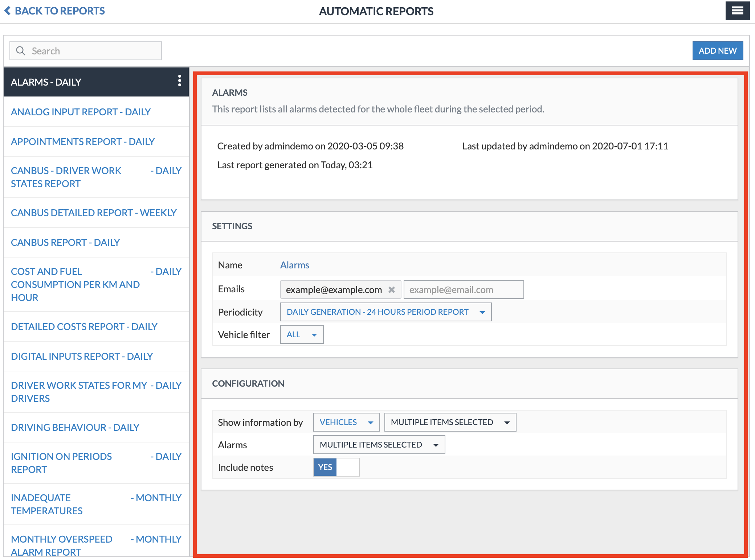755x560 pixels.
Task: Open Detailed Costs Report - Daily
Action: [96, 326]
